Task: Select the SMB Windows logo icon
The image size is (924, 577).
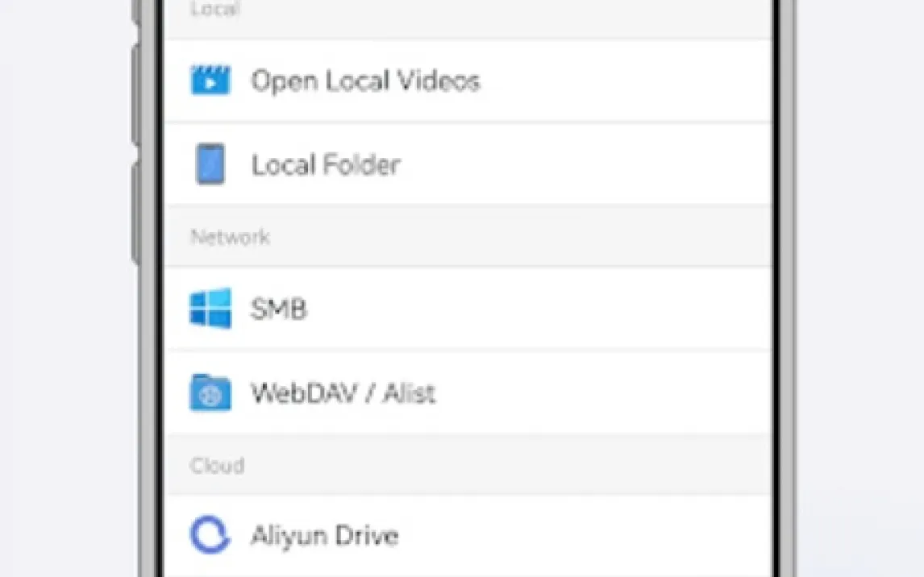Action: 210,309
